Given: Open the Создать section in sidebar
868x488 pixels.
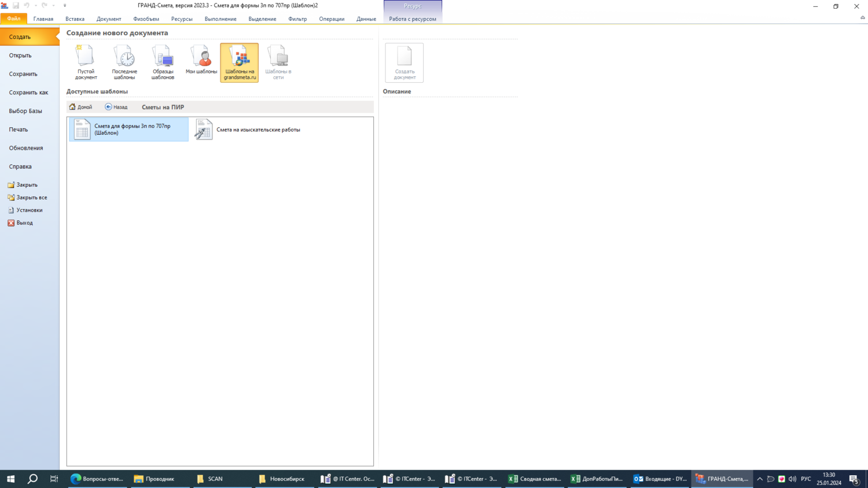Looking at the screenshot, I should pos(30,37).
